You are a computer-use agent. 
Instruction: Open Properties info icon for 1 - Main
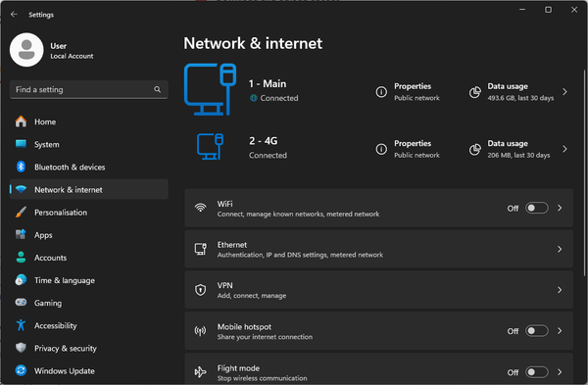click(x=381, y=92)
